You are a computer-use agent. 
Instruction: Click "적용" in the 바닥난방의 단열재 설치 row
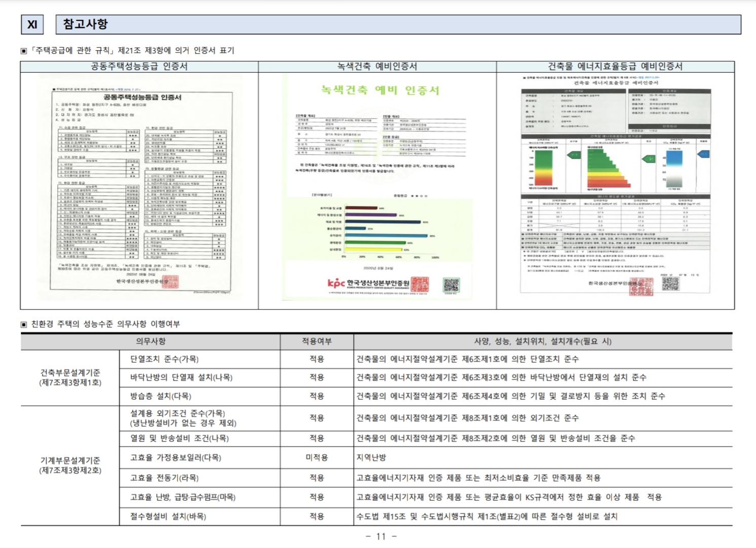click(x=317, y=378)
